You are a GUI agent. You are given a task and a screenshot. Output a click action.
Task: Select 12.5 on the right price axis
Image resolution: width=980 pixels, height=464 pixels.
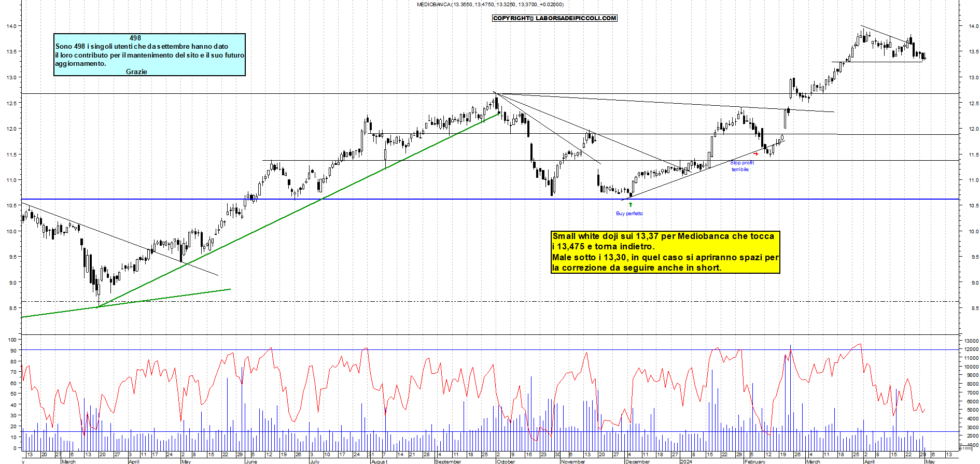pos(973,103)
